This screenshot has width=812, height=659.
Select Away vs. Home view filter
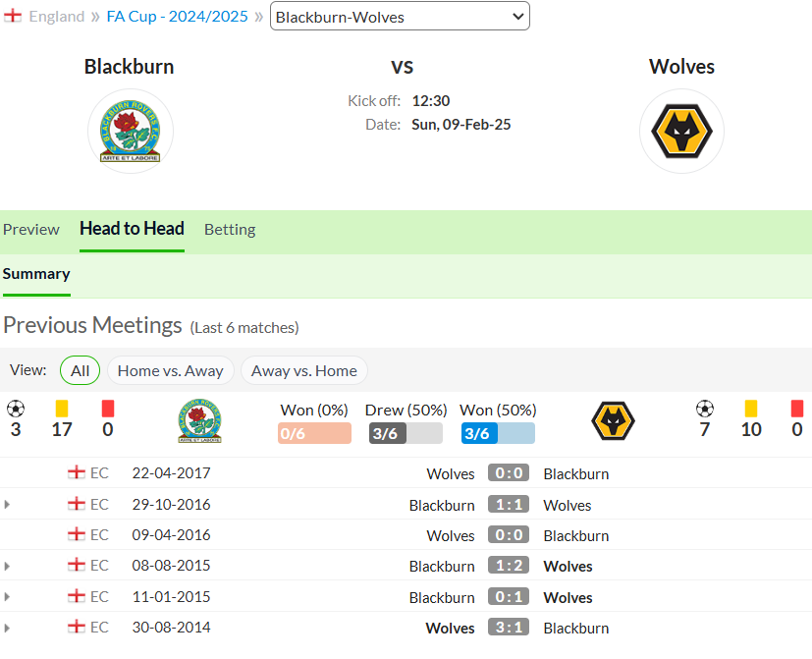(x=304, y=370)
